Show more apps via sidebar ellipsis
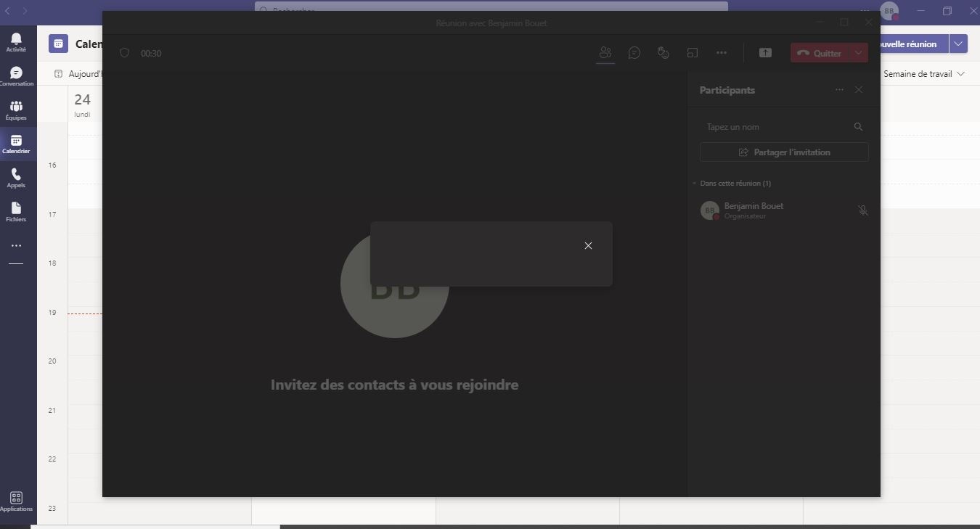This screenshot has width=980, height=529. pos(16,246)
